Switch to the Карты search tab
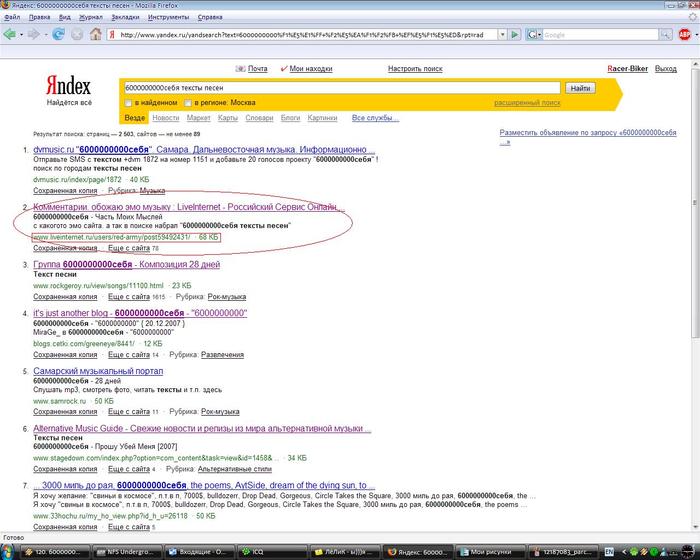Screen dimensions: 700x560 coord(228,118)
